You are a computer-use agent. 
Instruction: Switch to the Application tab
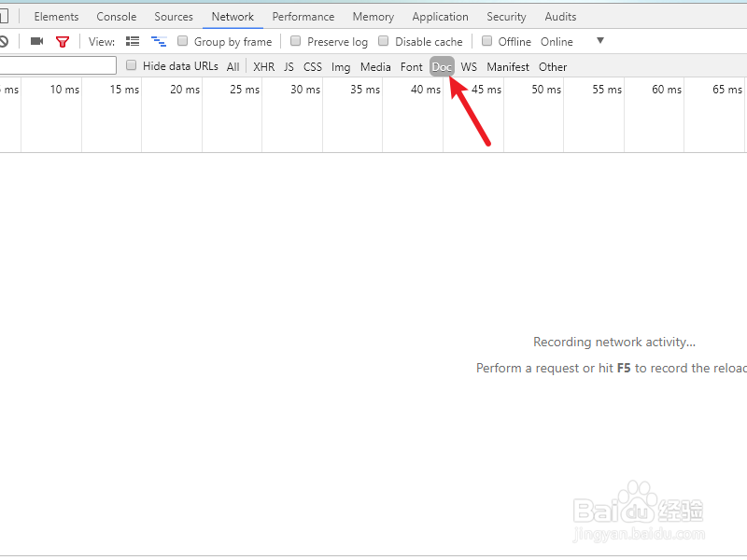(440, 17)
